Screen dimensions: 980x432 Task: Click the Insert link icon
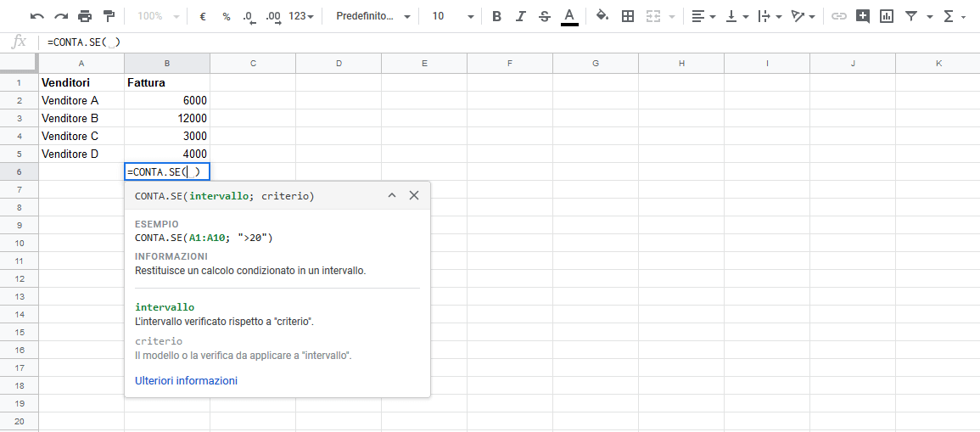click(x=839, y=16)
